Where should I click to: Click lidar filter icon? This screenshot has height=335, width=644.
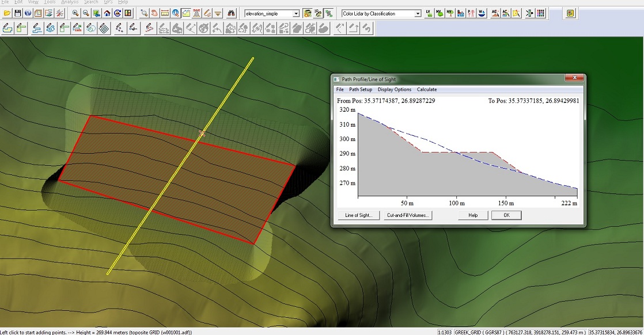coord(516,13)
